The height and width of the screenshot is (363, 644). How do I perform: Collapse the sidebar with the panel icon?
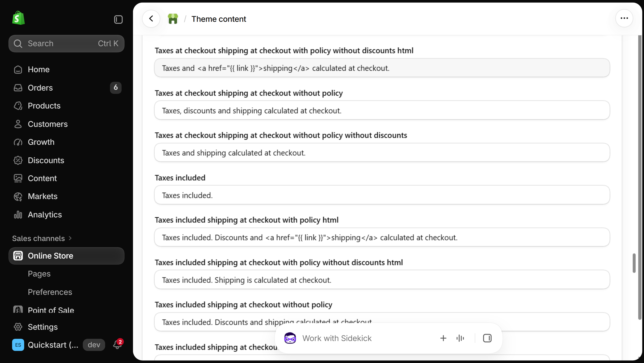pos(118,20)
